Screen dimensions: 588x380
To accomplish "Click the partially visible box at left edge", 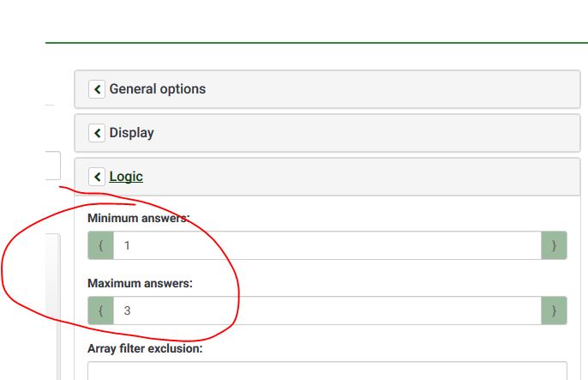I will [53, 166].
